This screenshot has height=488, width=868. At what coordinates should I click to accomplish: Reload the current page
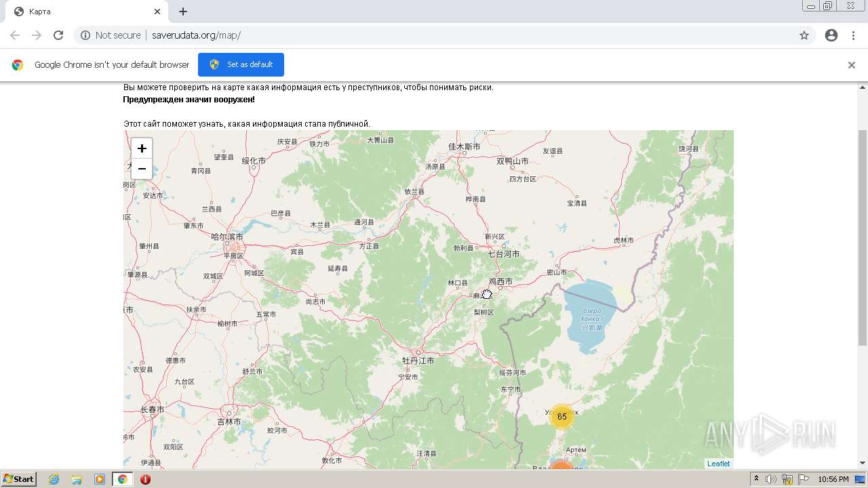click(x=58, y=35)
